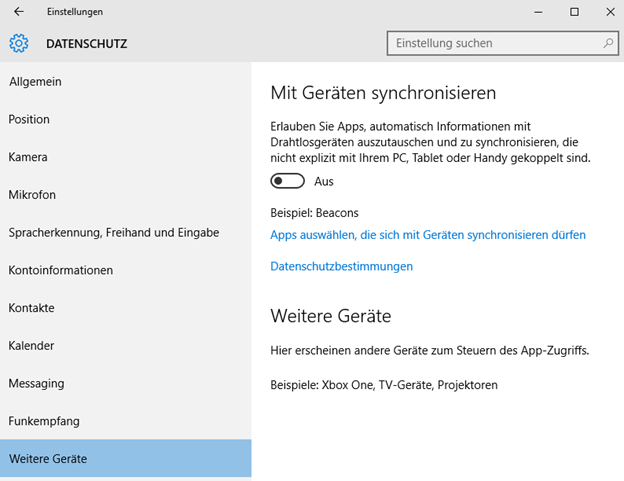The image size is (624, 481).
Task: Open the Allgemein privacy section
Action: click(126, 82)
